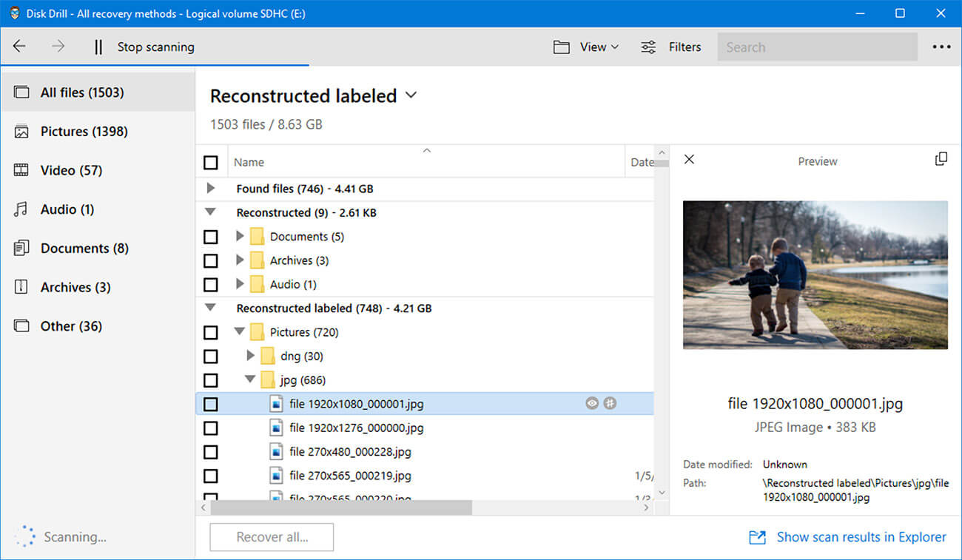
Task: Open the Archives category
Action: point(71,287)
